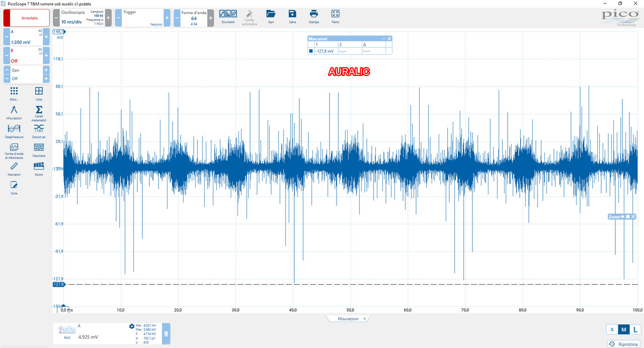
Task: Open the Altro more tools grid
Action: pyautogui.click(x=14, y=93)
